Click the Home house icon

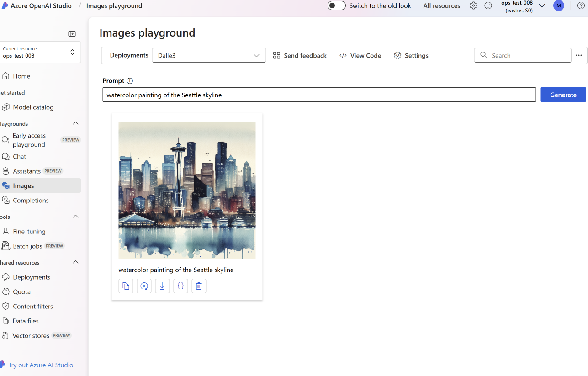pos(5,76)
